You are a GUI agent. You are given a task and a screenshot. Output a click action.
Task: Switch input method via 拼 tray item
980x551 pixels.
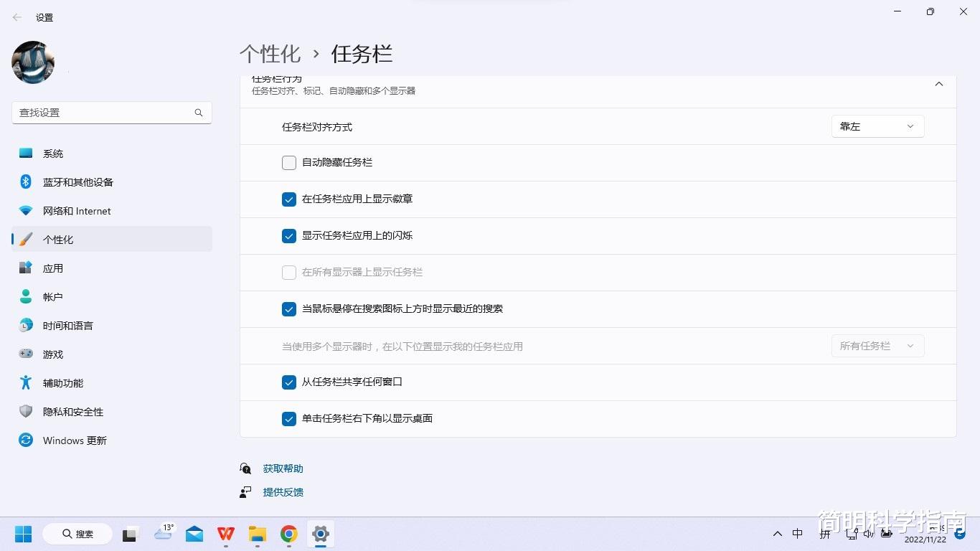(x=825, y=534)
